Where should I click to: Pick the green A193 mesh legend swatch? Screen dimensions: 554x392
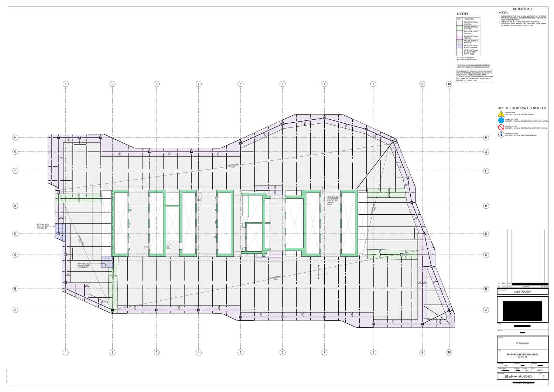pyautogui.click(x=459, y=28)
